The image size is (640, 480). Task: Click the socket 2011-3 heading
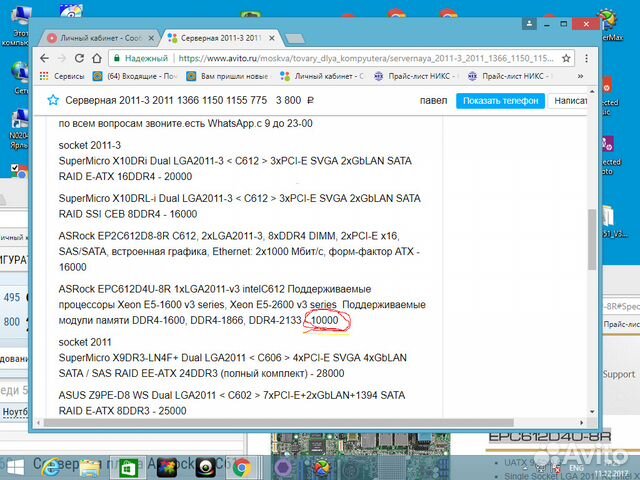[90, 145]
